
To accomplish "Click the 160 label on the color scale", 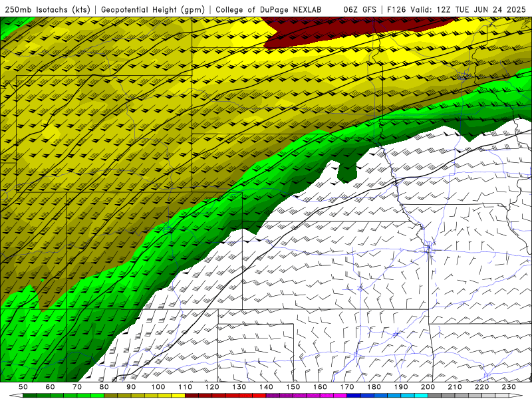I will [x=320, y=387].
